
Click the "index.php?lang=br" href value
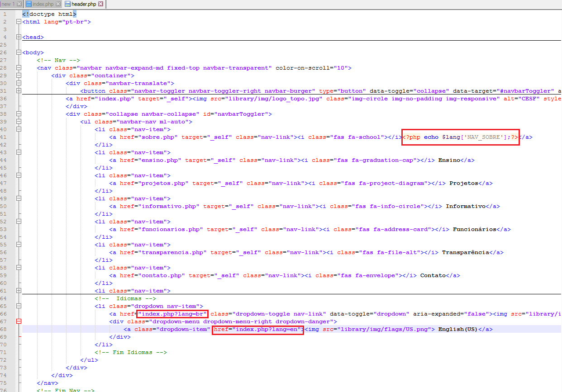pos(172,314)
